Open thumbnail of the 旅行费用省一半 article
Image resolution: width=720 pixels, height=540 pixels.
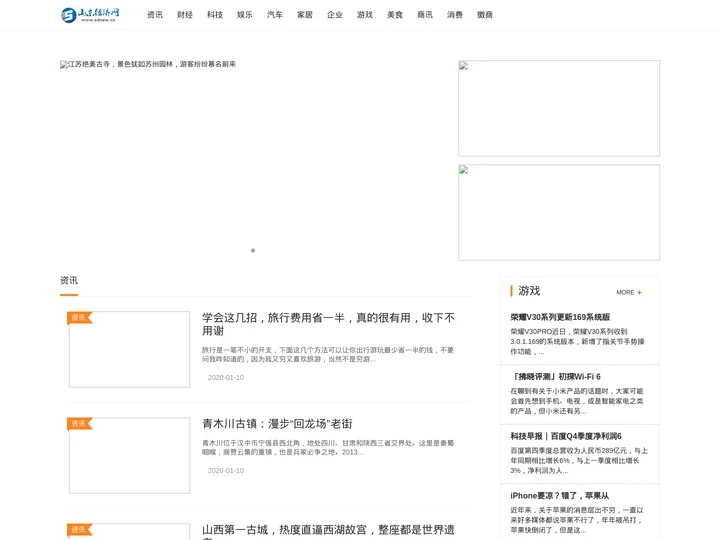coord(129,349)
